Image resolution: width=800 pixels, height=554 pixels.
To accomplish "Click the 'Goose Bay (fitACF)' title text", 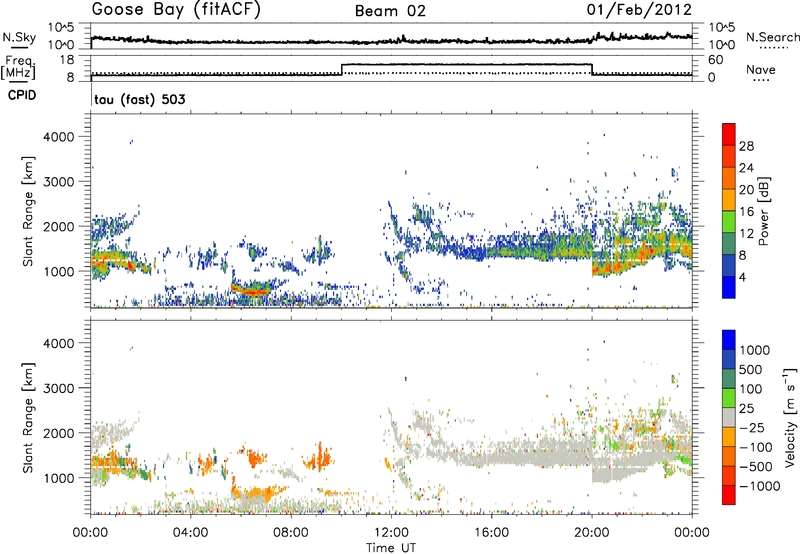I will (176, 10).
